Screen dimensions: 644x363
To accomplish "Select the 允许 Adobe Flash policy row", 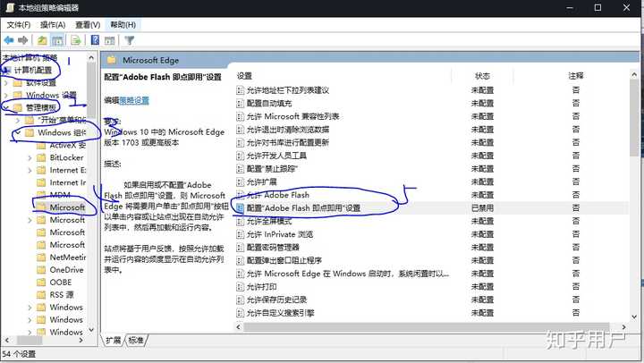I will (277, 195).
